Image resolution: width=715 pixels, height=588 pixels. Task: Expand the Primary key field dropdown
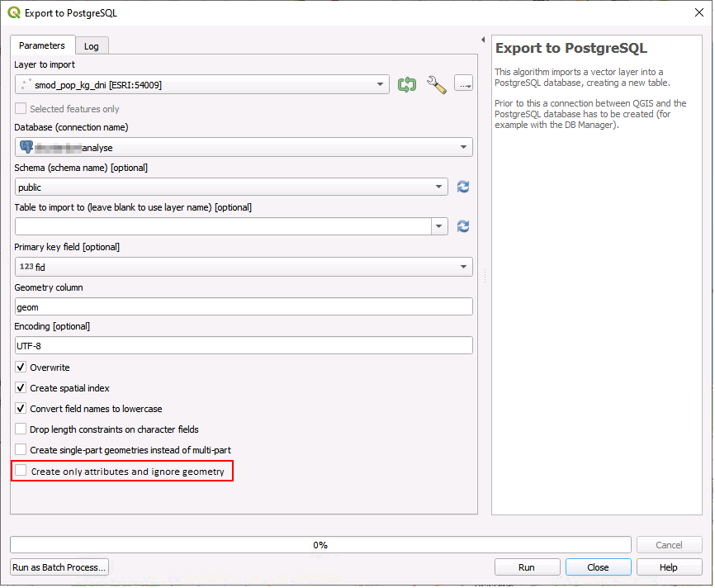pyautogui.click(x=462, y=267)
